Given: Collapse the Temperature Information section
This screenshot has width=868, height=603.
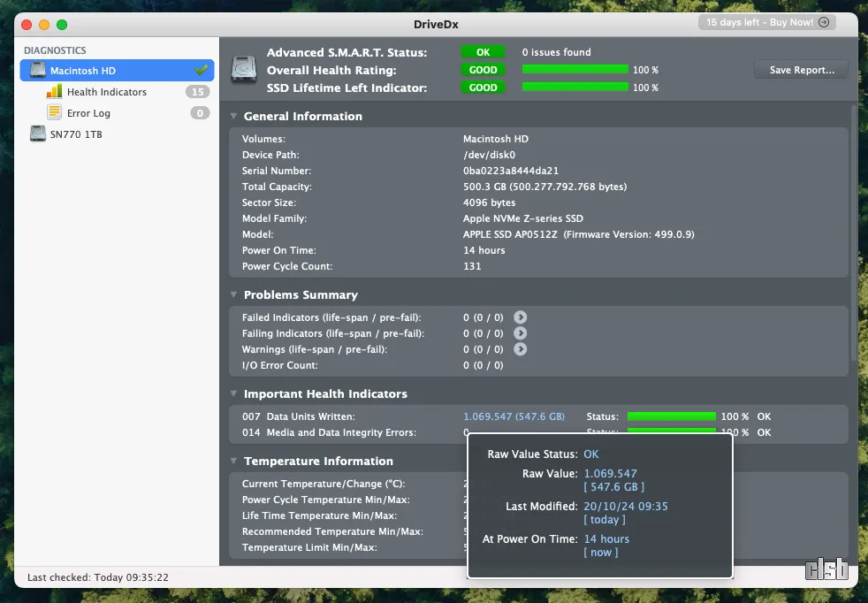Looking at the screenshot, I should (233, 462).
